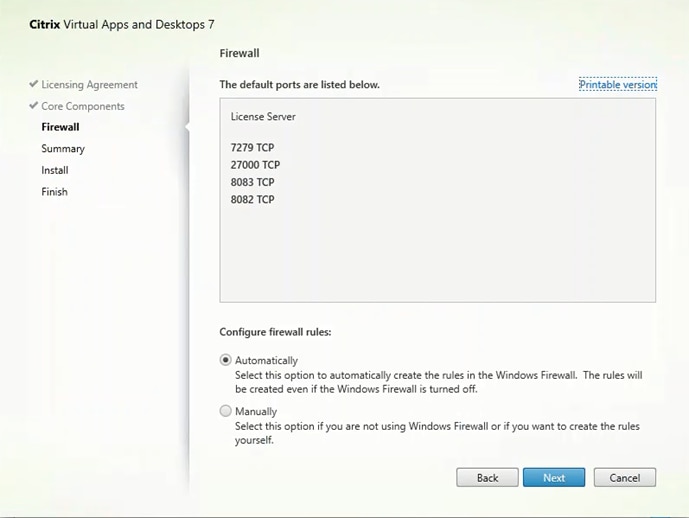Viewport: 689px width, 518px height.
Task: Open Core Components step in sidebar
Action: click(x=83, y=106)
